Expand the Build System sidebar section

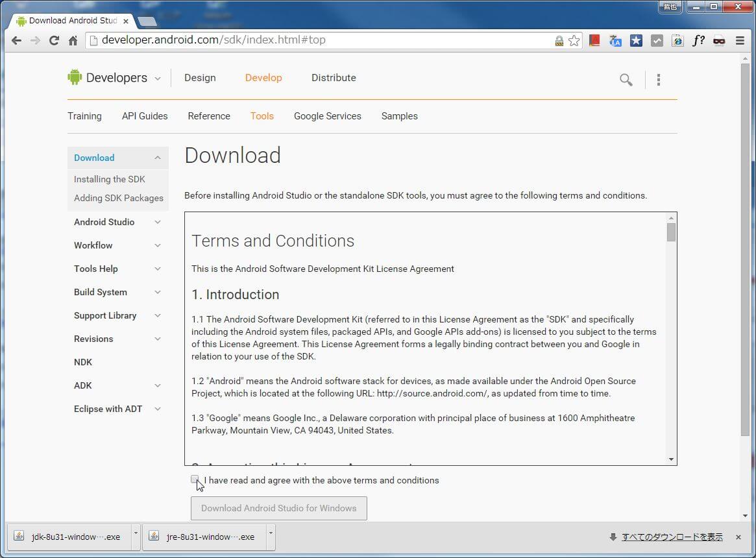tap(157, 292)
